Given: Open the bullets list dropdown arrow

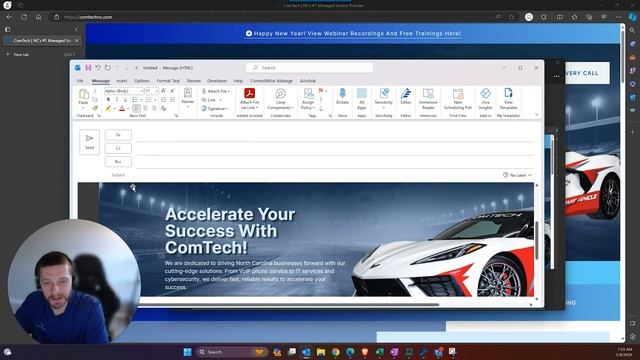Looking at the screenshot, I should [x=141, y=100].
